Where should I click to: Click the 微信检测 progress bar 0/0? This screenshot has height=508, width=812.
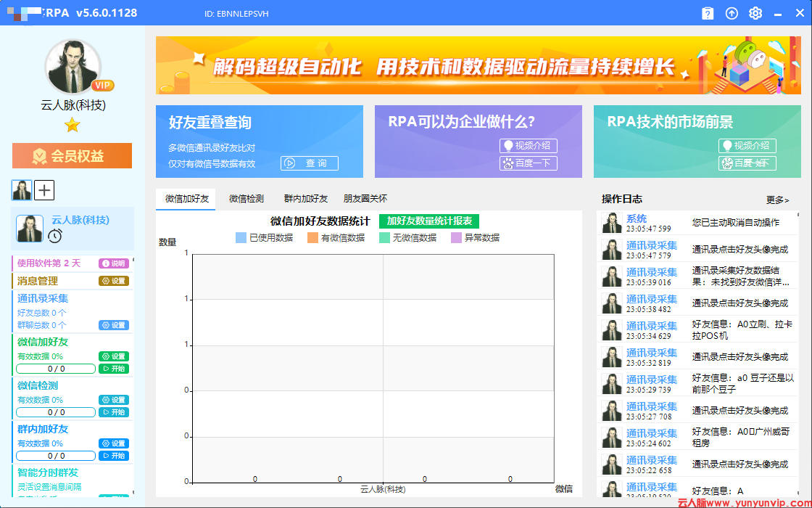(x=56, y=412)
